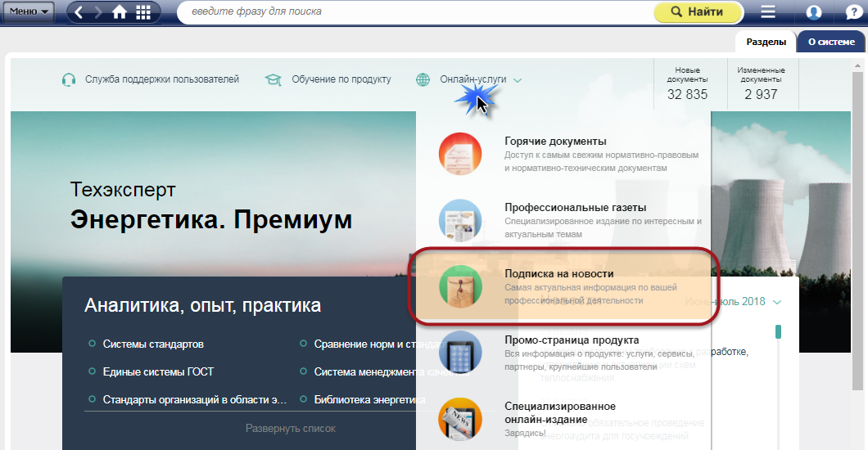Click the hamburger list icon
The image size is (868, 450).
(767, 12)
